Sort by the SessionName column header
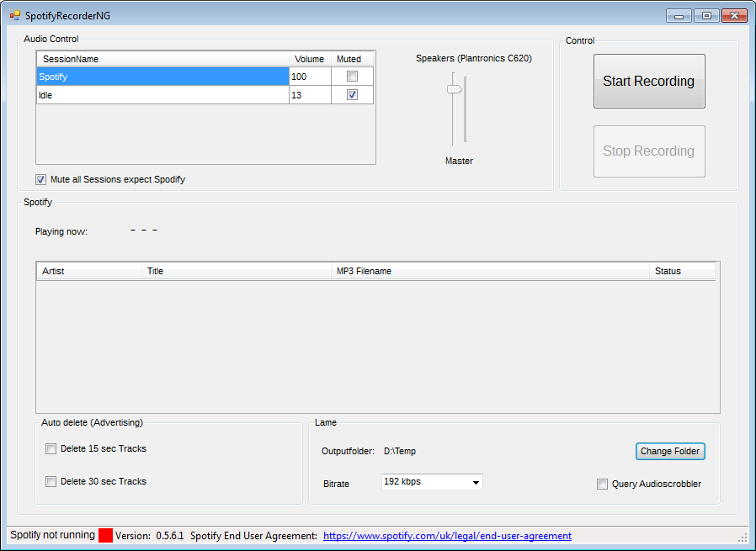Screen dimensions: 756x551 pyautogui.click(x=163, y=59)
